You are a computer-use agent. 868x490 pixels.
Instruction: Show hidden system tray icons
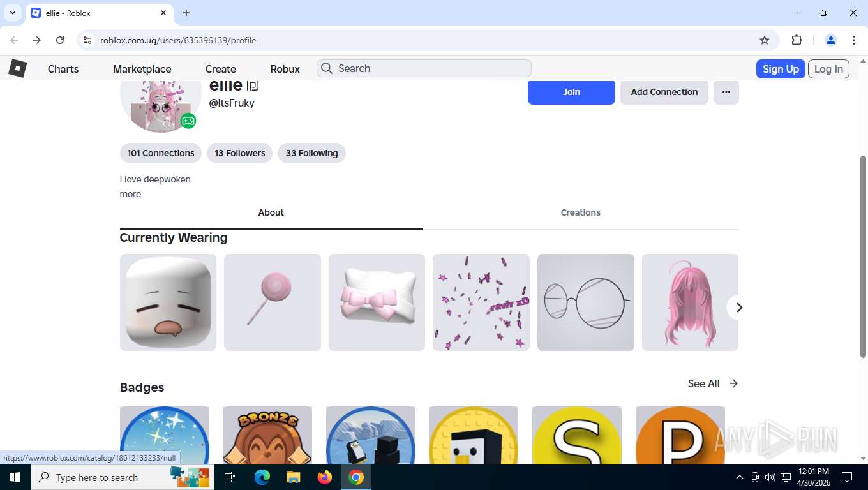(739, 477)
